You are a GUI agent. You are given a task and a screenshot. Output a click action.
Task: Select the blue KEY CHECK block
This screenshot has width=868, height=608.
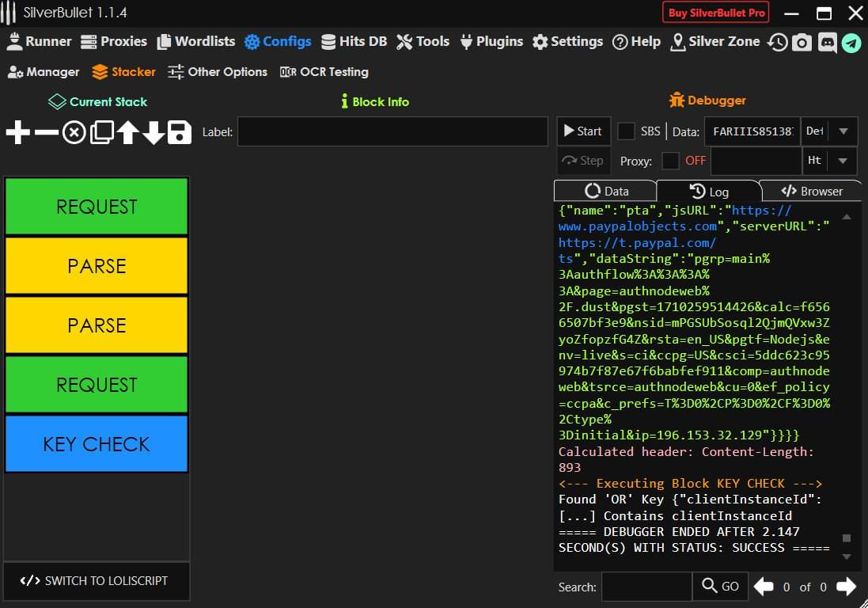pos(97,444)
